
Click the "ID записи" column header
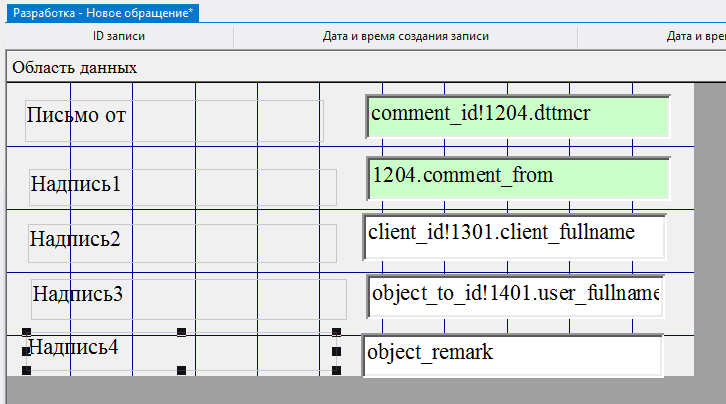pyautogui.click(x=119, y=36)
